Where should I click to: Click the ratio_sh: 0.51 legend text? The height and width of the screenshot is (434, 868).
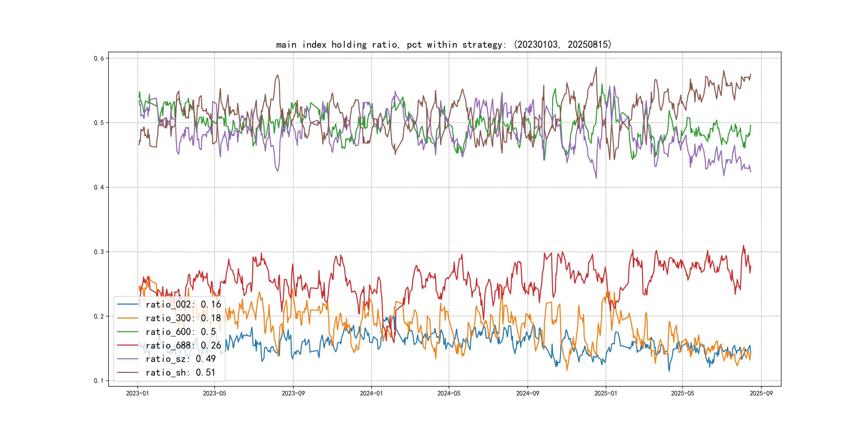180,373
